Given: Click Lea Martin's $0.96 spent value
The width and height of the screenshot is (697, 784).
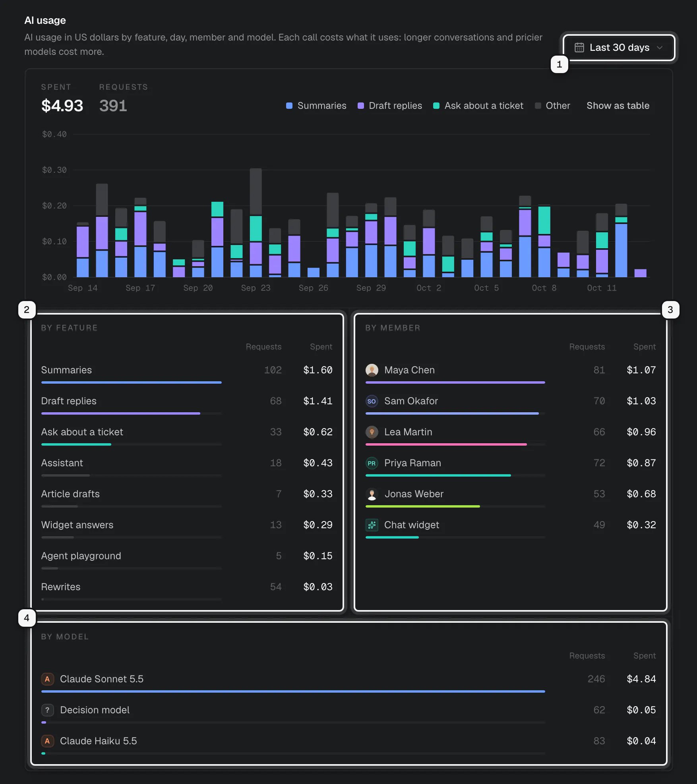Looking at the screenshot, I should [641, 432].
